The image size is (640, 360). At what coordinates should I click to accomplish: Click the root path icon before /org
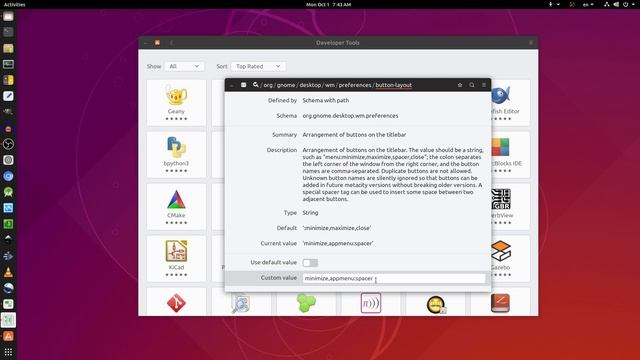click(x=256, y=85)
